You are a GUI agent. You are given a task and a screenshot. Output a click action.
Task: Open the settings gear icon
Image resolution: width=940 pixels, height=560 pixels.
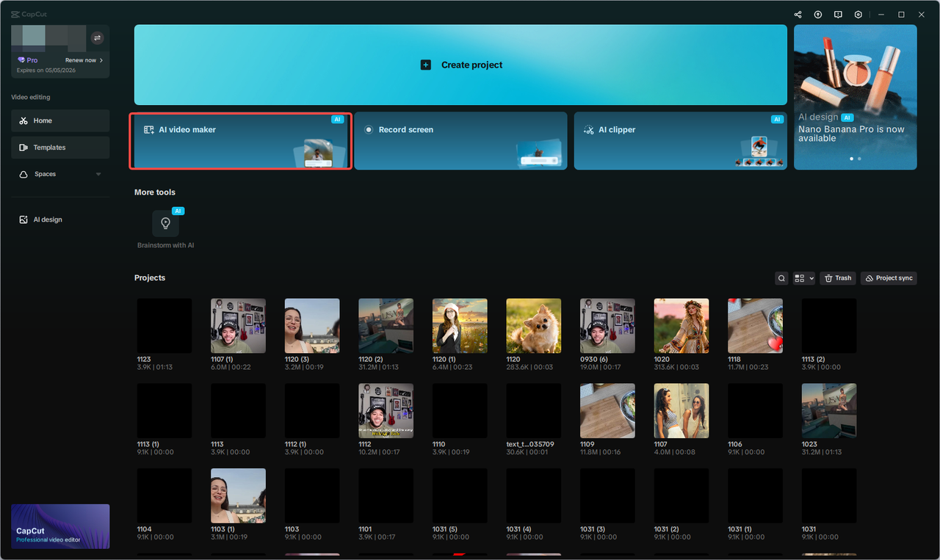point(858,14)
